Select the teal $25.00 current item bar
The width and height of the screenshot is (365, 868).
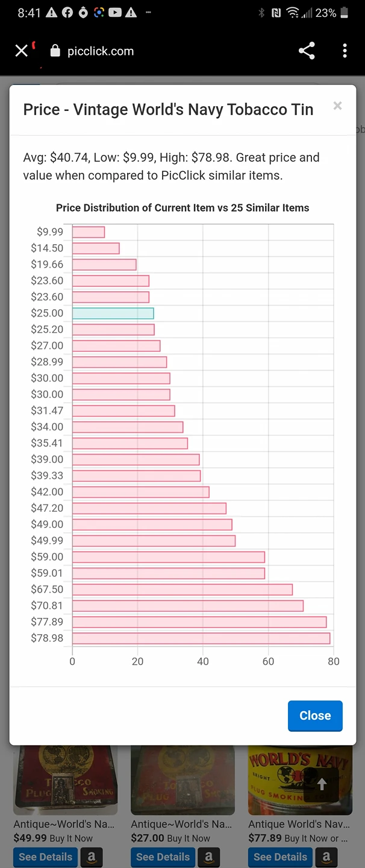tap(113, 313)
